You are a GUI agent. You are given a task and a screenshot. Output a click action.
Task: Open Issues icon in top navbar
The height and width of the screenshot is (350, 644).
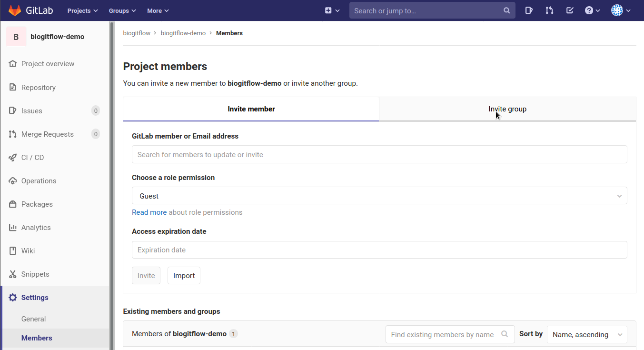(x=529, y=10)
